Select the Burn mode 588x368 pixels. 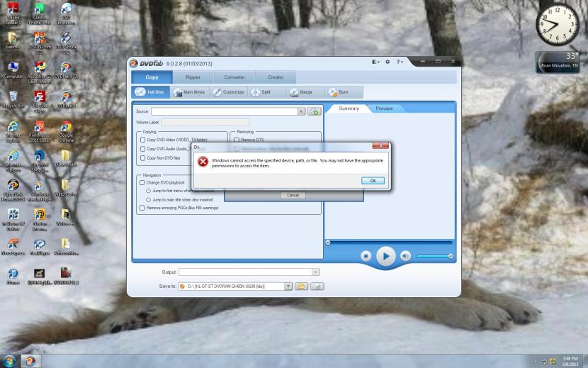pyautogui.click(x=344, y=92)
